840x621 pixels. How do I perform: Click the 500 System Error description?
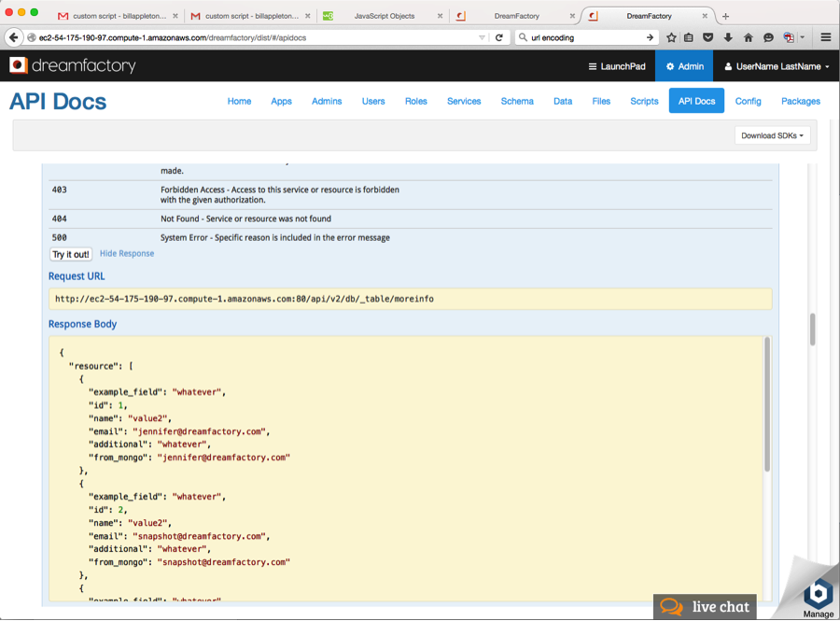(x=274, y=237)
